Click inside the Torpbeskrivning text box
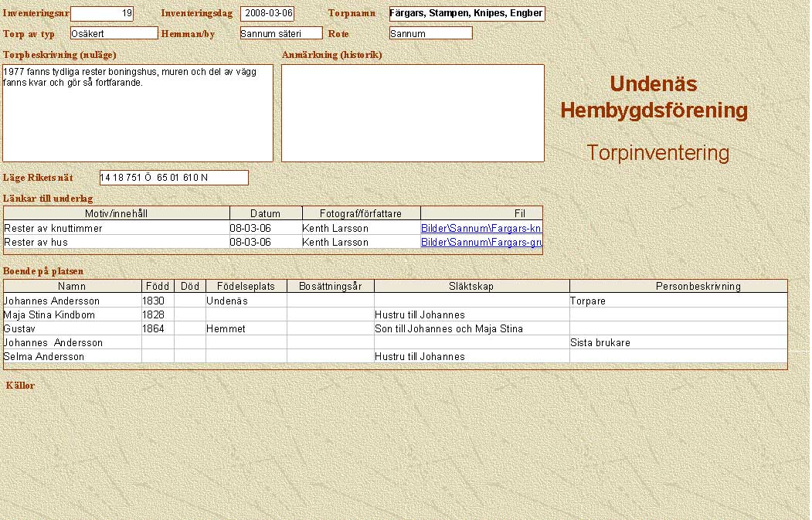812x520 pixels. pos(138,113)
